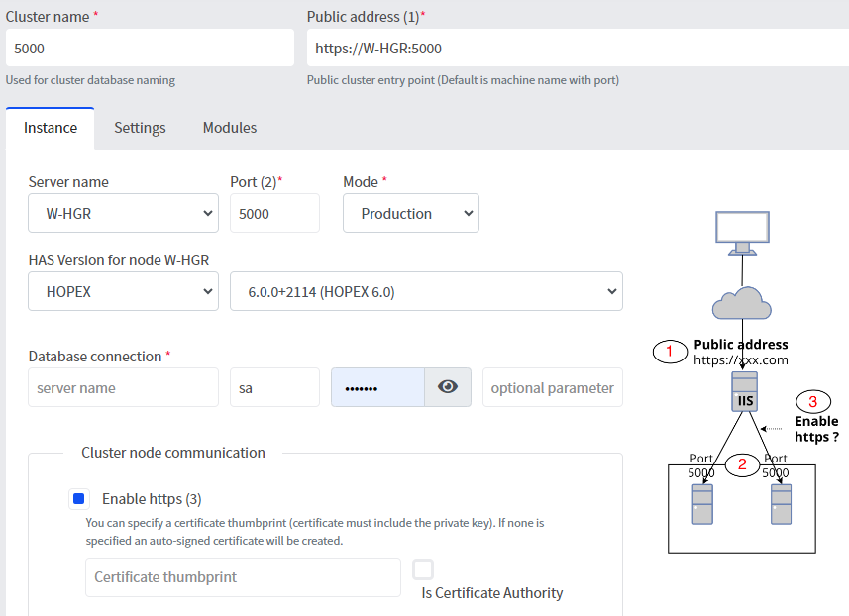This screenshot has width=849, height=616.
Task: Expand the Mode dropdown showing Production
Action: coord(410,213)
